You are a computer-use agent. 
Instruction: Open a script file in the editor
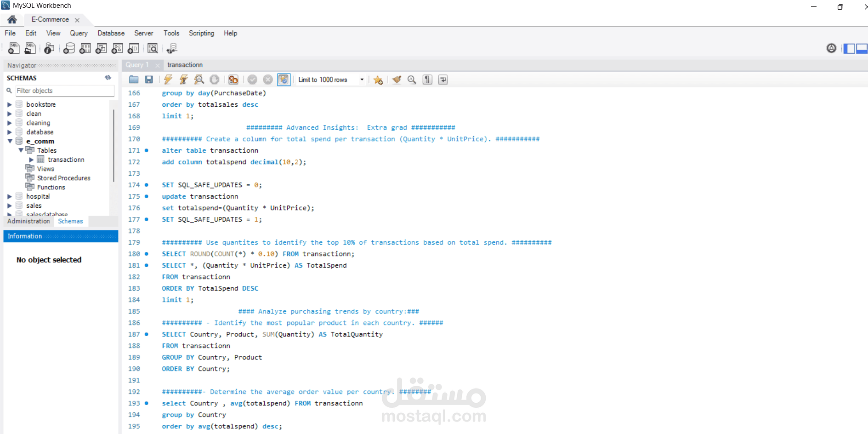[x=134, y=80]
